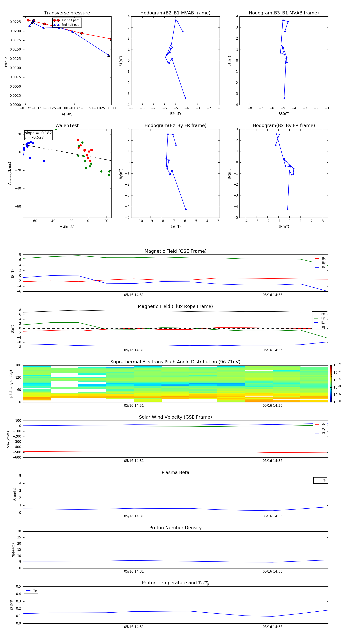Click the "Solar Wind Velocity (GSE Frame)" title

(x=175, y=417)
